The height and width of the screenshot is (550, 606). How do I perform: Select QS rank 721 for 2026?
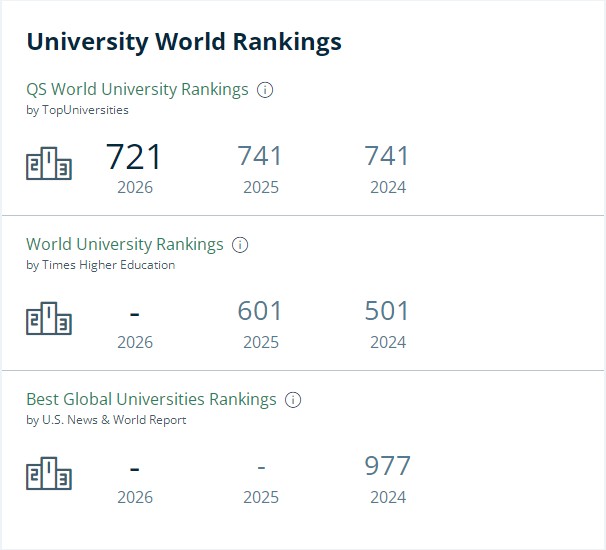[134, 157]
